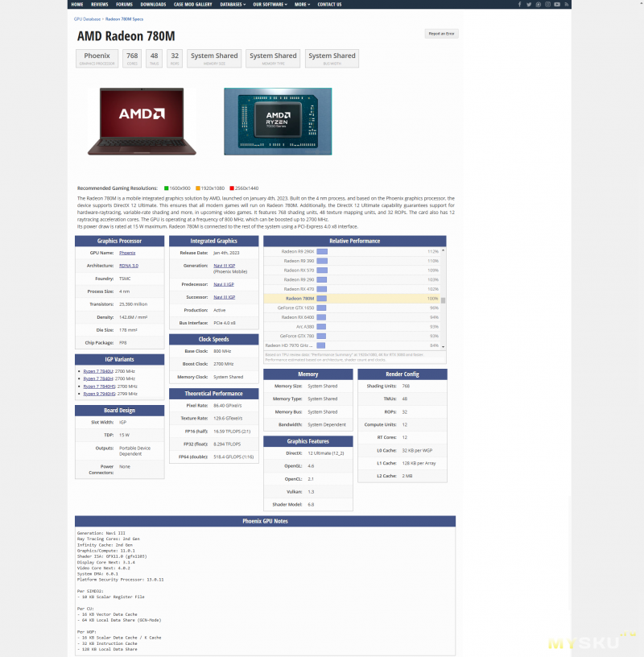Viewport: 644px width, 657px height.
Task: Open the Forums navigation item
Action: [x=125, y=4]
